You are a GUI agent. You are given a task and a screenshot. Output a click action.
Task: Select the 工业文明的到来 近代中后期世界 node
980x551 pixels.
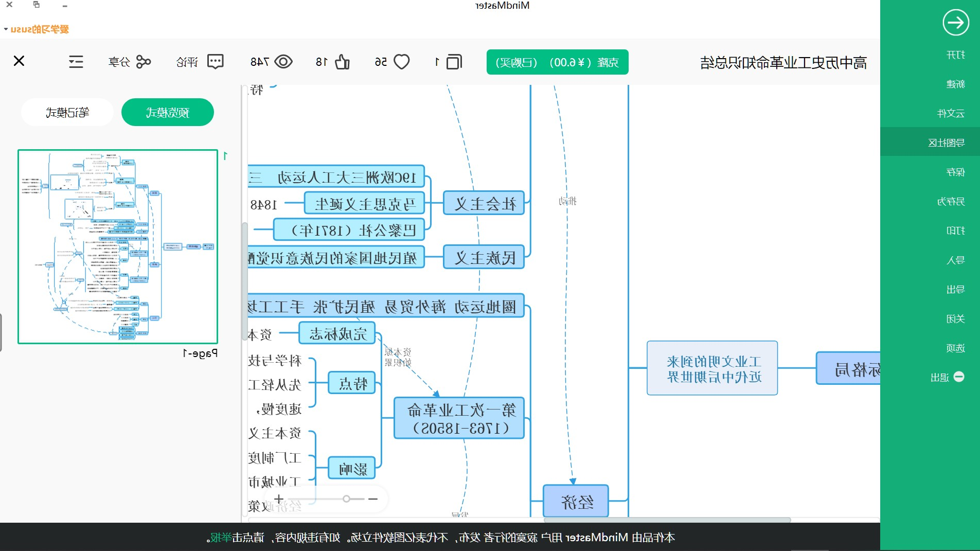coord(712,368)
